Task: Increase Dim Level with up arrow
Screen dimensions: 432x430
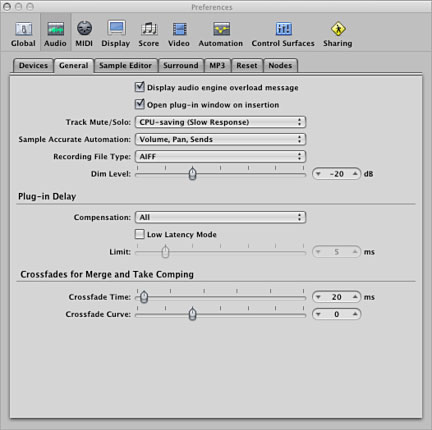Action: pyautogui.click(x=355, y=174)
